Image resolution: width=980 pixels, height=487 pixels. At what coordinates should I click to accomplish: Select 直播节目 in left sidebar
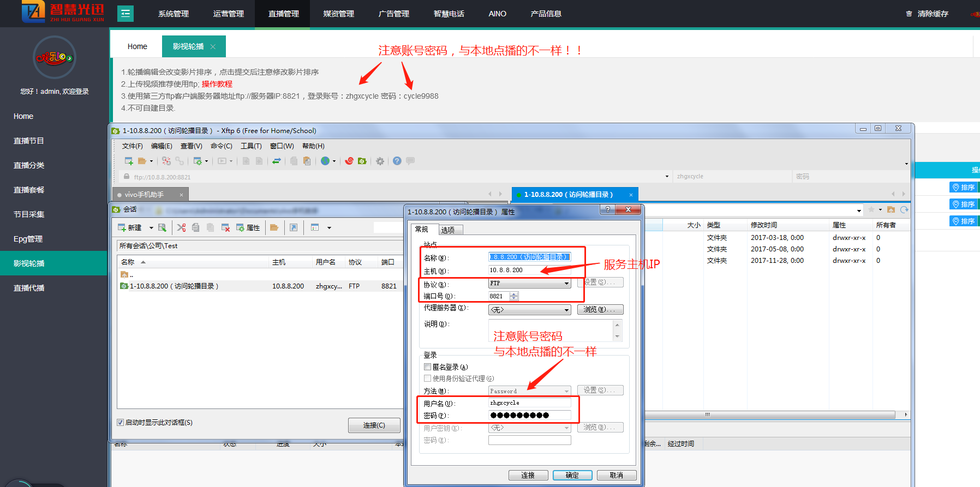29,141
